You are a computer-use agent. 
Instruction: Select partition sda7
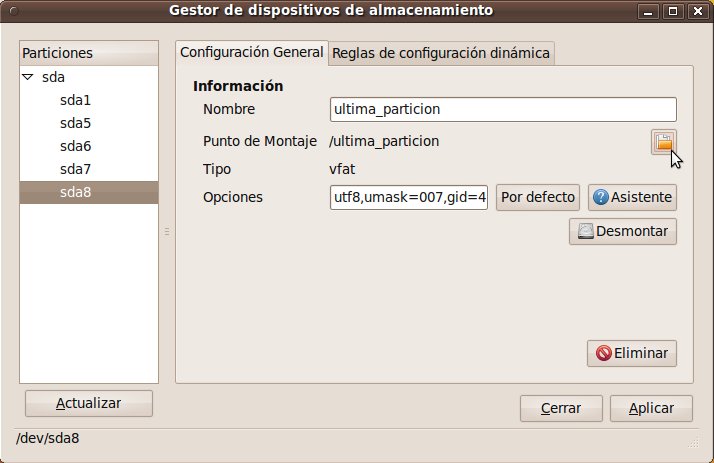point(76,169)
